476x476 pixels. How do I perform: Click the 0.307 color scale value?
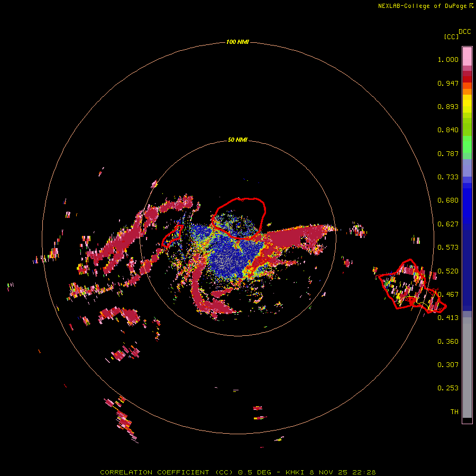click(x=448, y=365)
